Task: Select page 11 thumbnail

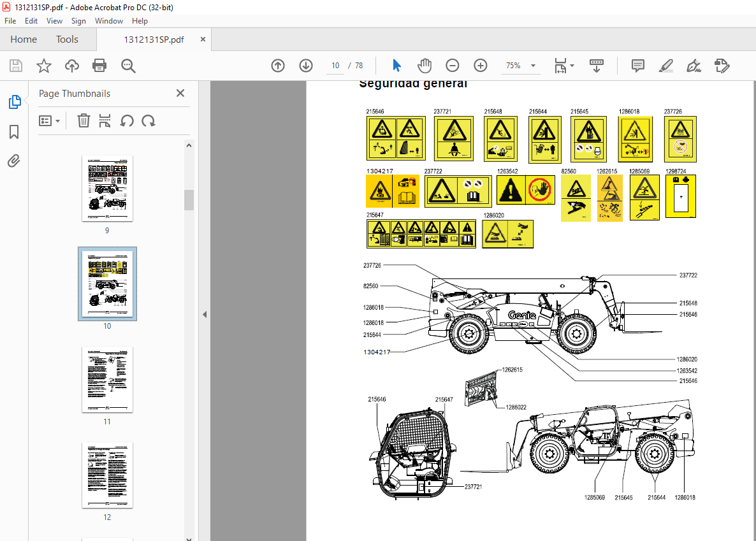Action: [107, 380]
